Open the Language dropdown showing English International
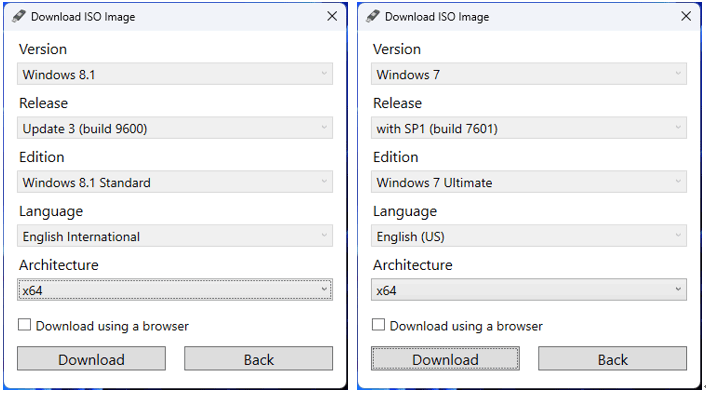The width and height of the screenshot is (706, 393). [x=175, y=236]
